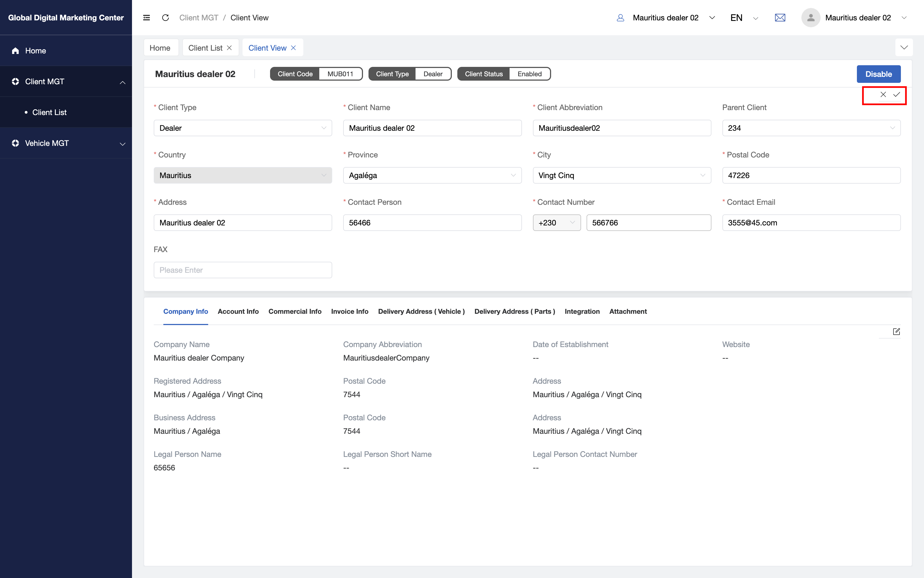The height and width of the screenshot is (578, 924).
Task: Expand the Vehicle MGT menu chevron
Action: pyautogui.click(x=123, y=144)
